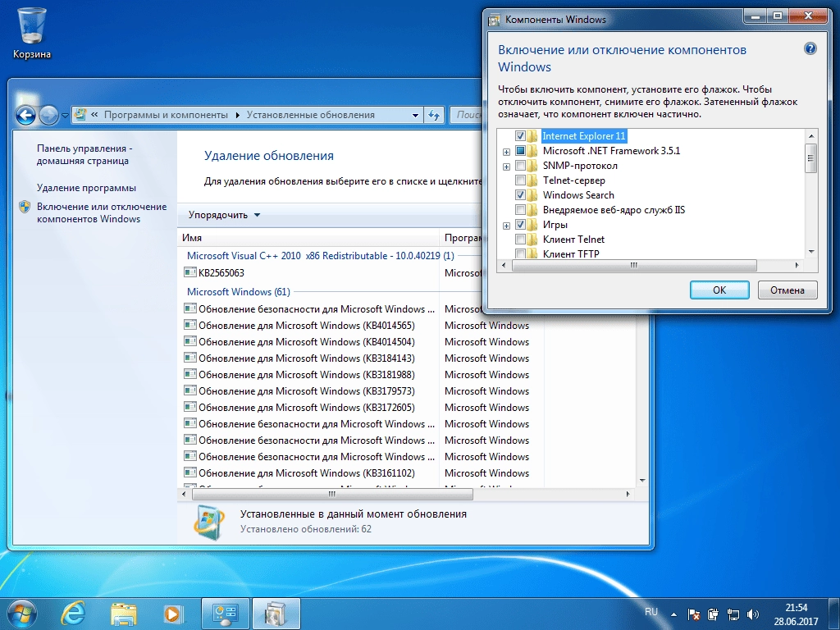840x630 pixels.
Task: Open Удаление программы link
Action: coord(86,188)
